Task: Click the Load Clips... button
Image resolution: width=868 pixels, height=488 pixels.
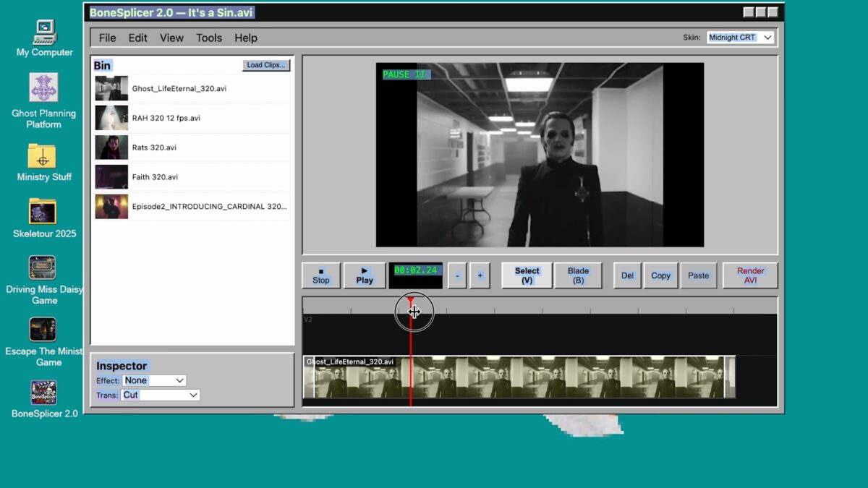Action: (x=266, y=65)
